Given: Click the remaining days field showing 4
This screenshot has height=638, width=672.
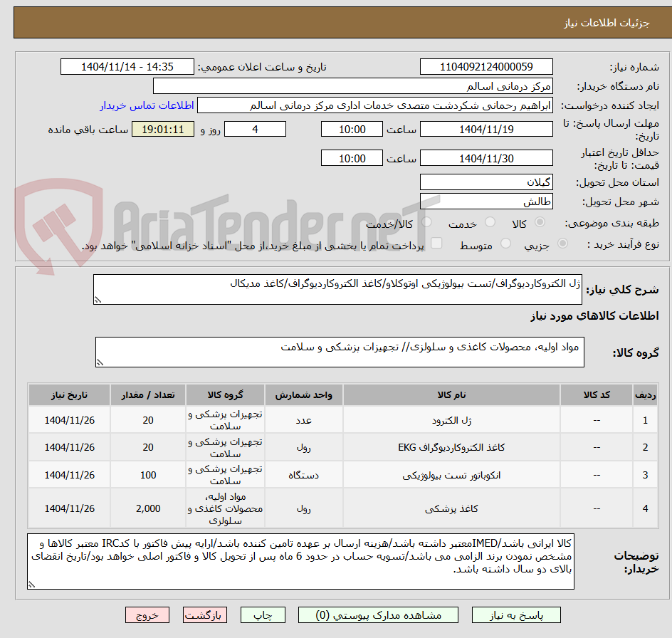Looking at the screenshot, I should coord(255,129).
